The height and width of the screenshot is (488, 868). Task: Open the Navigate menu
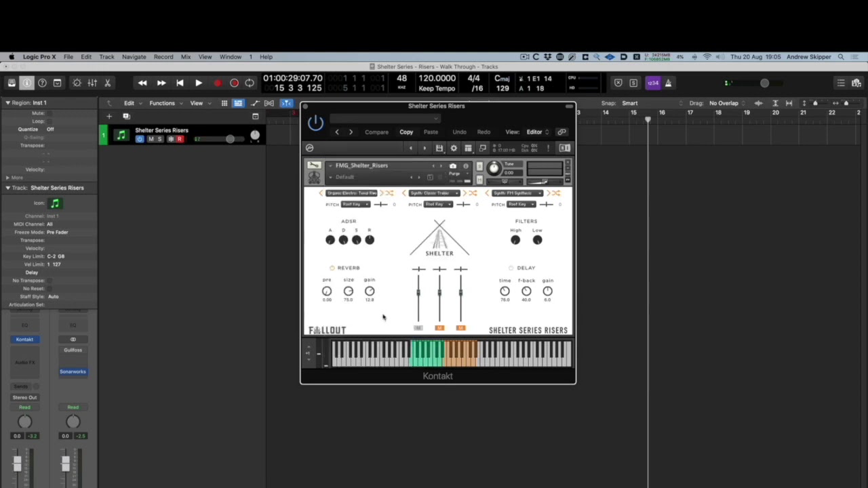[x=134, y=57]
